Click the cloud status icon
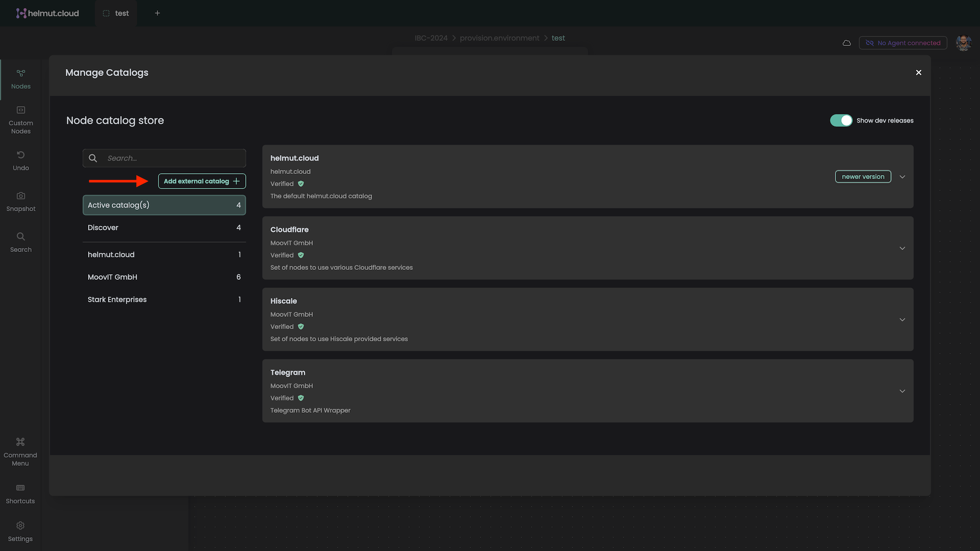Viewport: 980px width, 551px height. tap(847, 43)
